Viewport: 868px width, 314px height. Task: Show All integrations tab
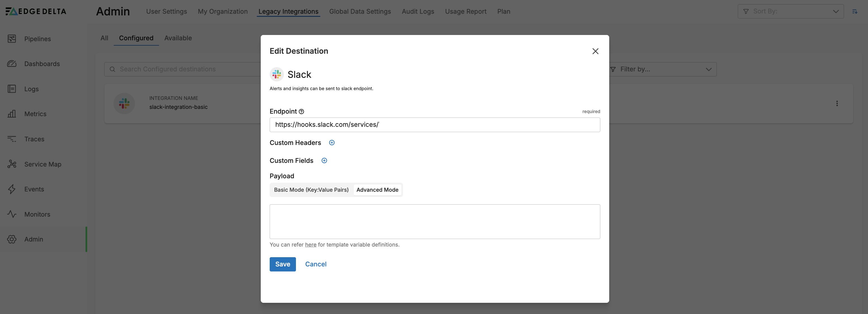click(105, 38)
